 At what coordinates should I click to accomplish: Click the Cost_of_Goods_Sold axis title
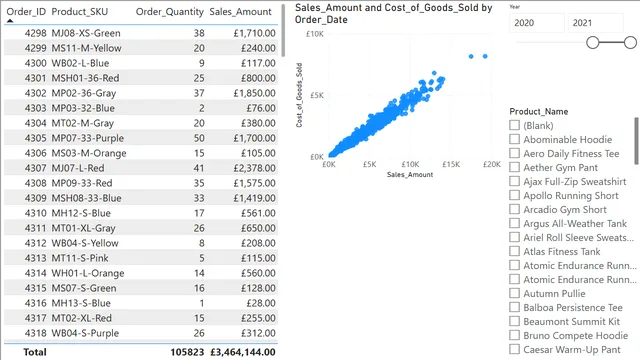(299, 95)
